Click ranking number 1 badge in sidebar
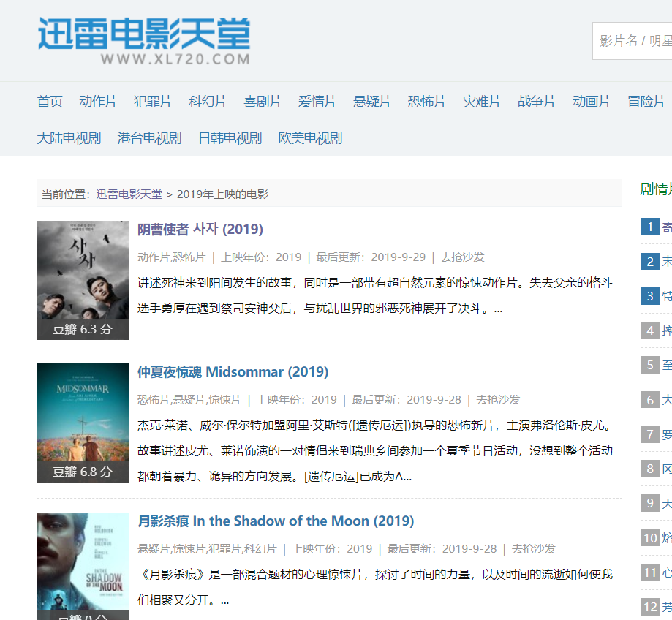 pyautogui.click(x=650, y=227)
